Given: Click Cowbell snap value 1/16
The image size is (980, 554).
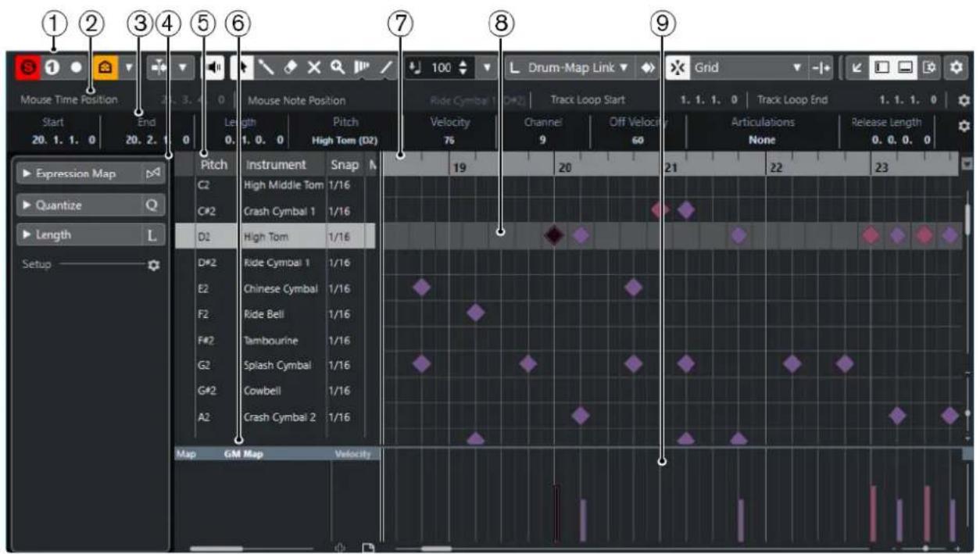Looking at the screenshot, I should 341,391.
